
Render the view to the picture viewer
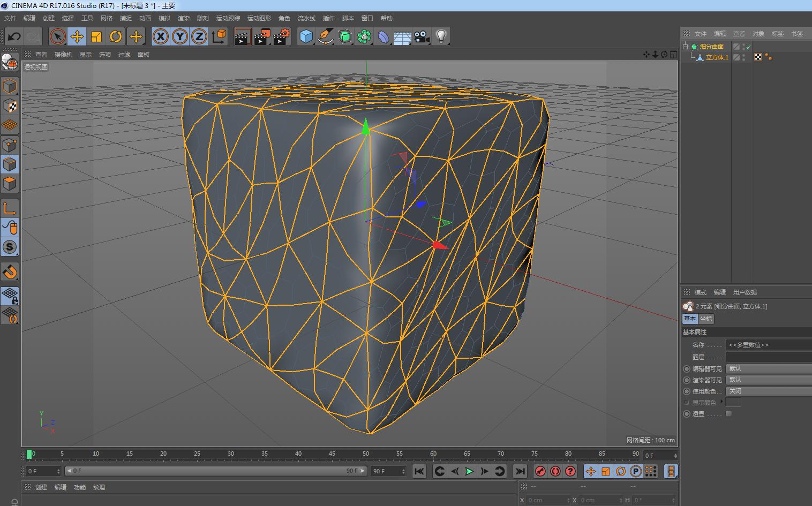coord(261,36)
